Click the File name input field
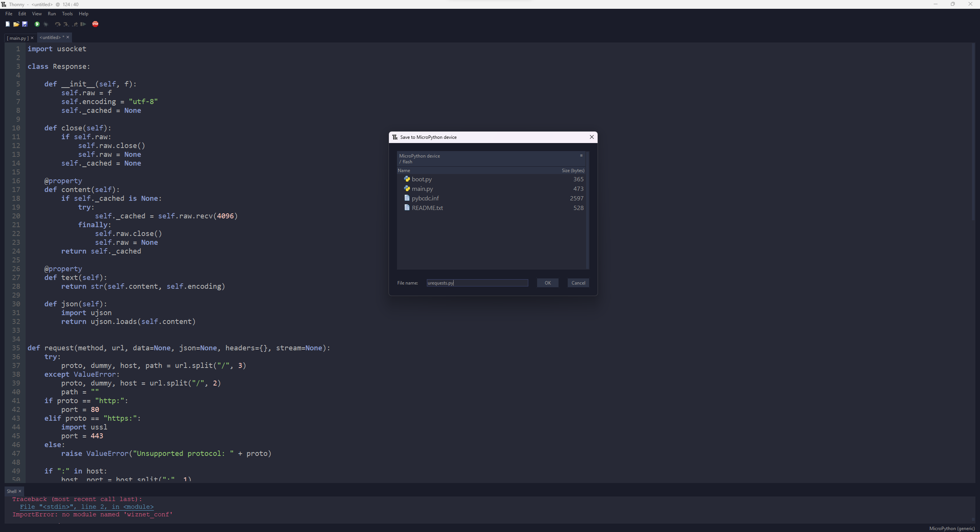The height and width of the screenshot is (532, 980). click(x=477, y=283)
